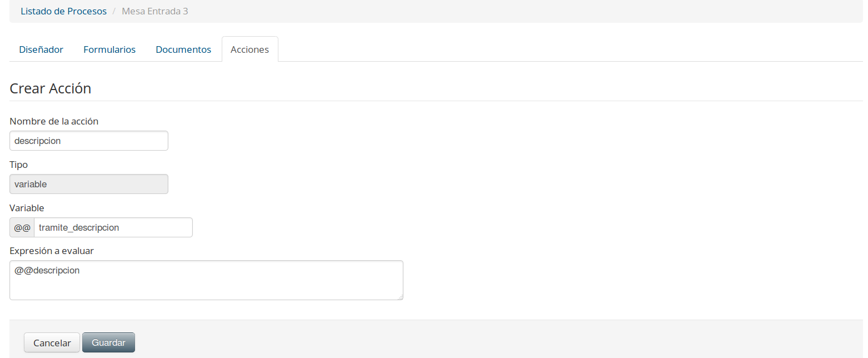Screen dimensions: 868x358
Task: Click the Expresión a evaluar label
Action: [52, 251]
